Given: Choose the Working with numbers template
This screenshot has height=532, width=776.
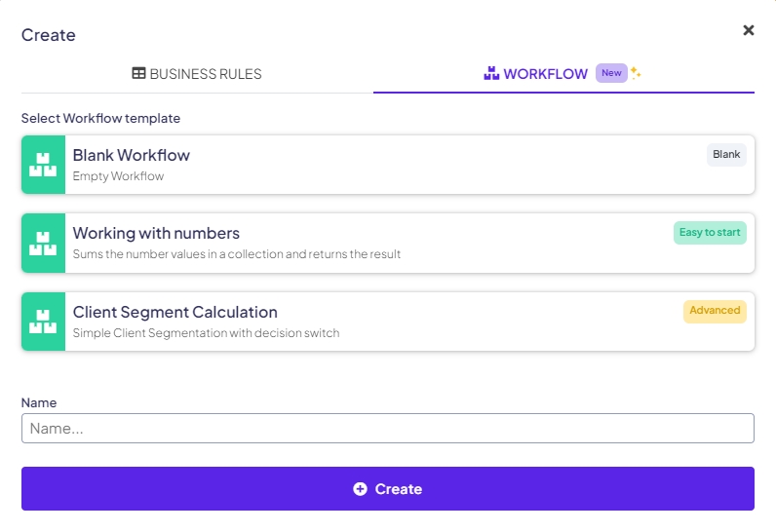Looking at the screenshot, I should pyautogui.click(x=156, y=233).
